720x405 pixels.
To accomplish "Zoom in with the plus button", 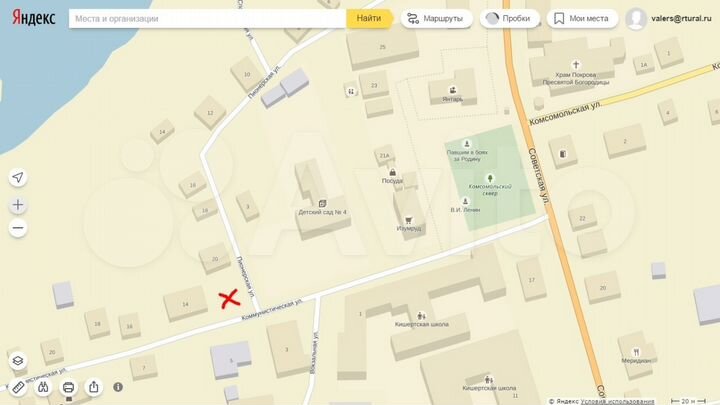I will pos(18,205).
